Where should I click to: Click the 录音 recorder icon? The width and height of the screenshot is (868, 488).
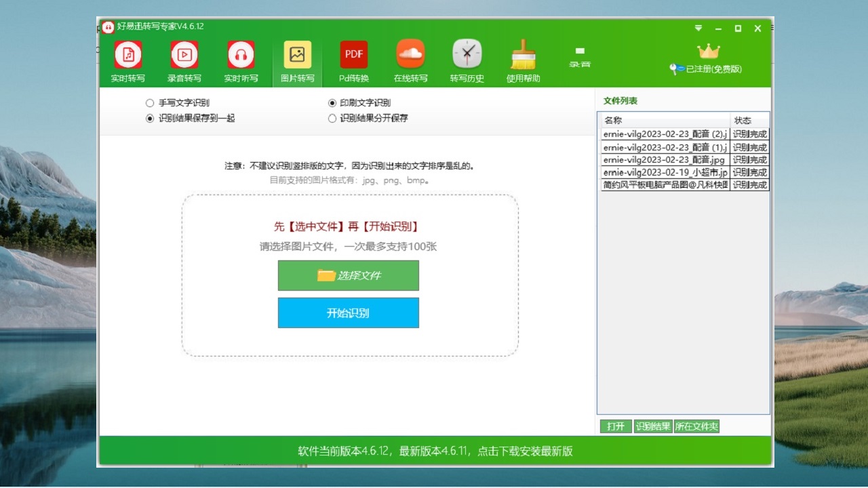580,54
